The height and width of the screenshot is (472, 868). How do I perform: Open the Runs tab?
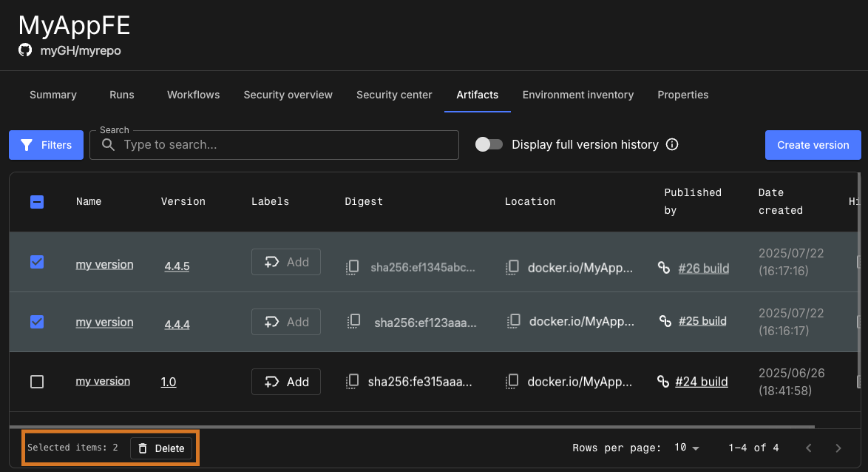coord(121,95)
